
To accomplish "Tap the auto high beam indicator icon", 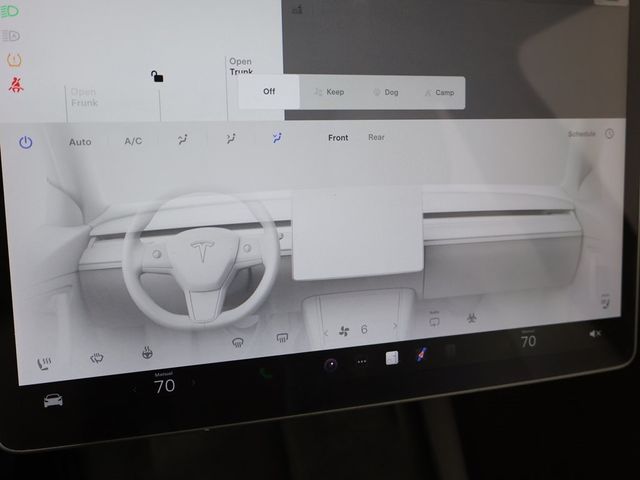I will click(x=11, y=36).
